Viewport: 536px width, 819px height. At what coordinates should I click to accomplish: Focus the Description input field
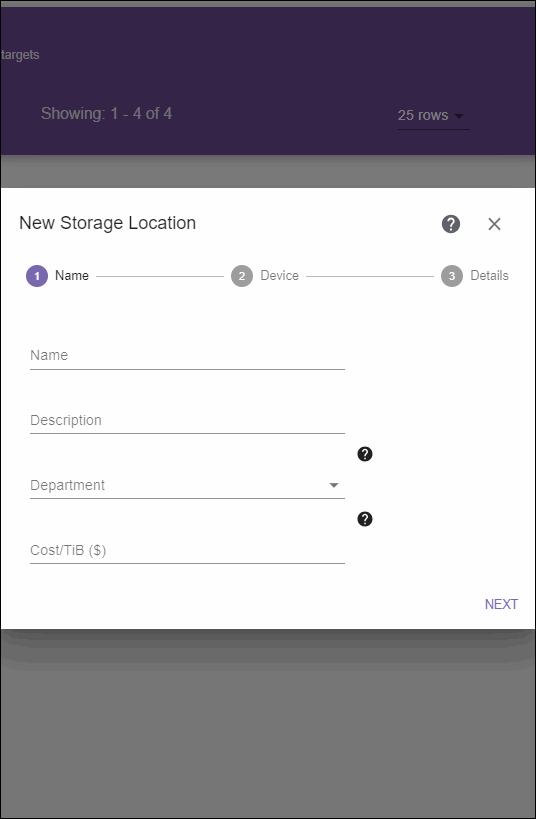click(188, 420)
